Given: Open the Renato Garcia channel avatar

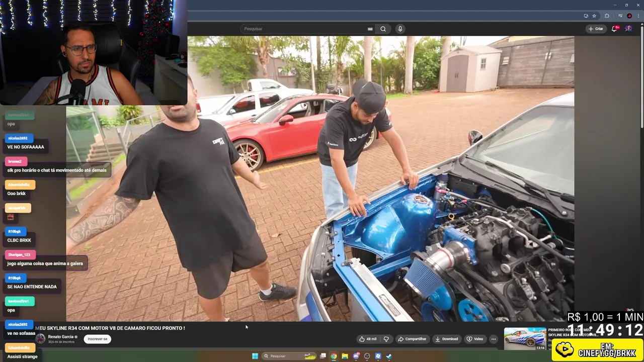Looking at the screenshot, I should pyautogui.click(x=40, y=339).
